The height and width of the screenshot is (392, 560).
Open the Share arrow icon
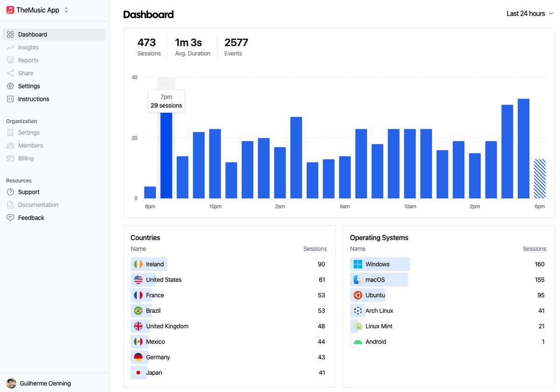(9, 73)
